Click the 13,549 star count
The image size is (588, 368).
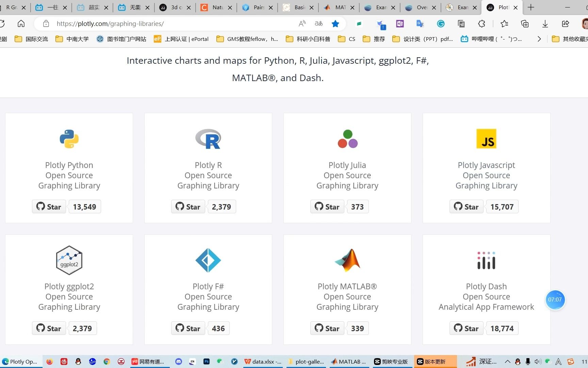pos(85,206)
